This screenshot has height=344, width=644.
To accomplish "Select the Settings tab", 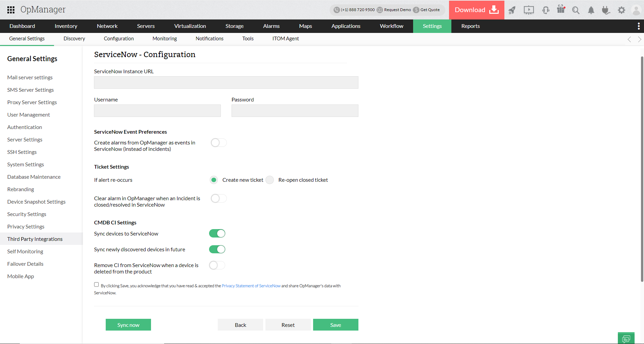I will tap(432, 26).
